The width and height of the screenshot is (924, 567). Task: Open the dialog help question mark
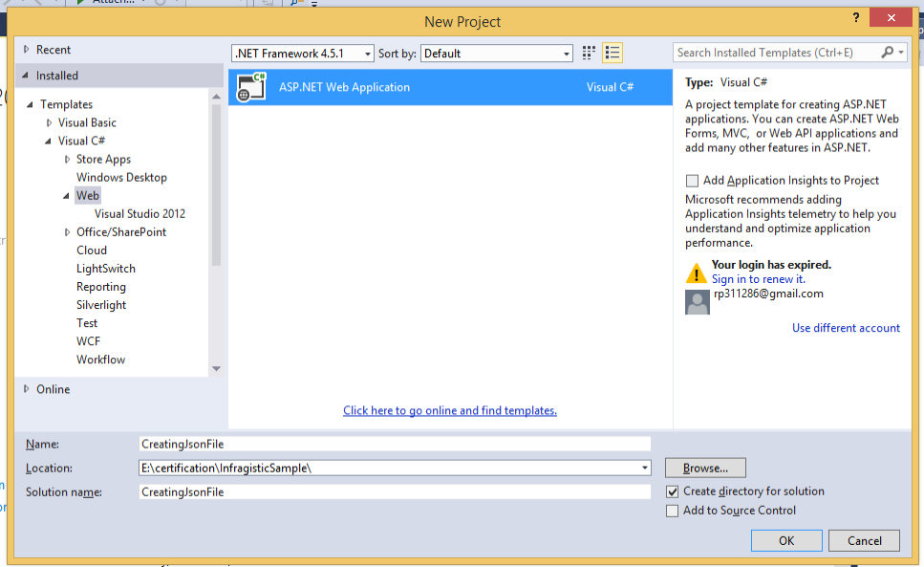tap(855, 17)
